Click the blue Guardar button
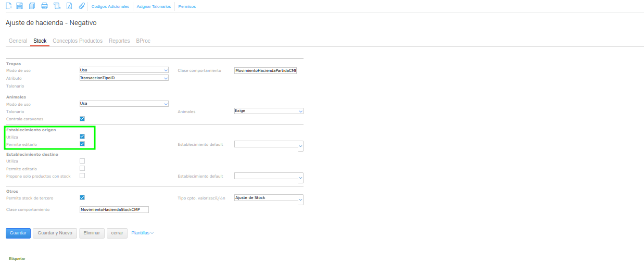This screenshot has width=644, height=262. pyautogui.click(x=18, y=233)
